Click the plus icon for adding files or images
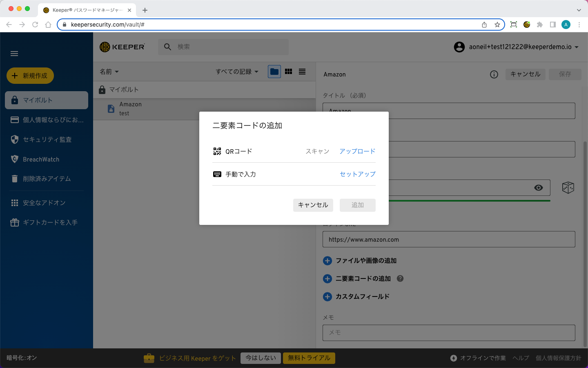This screenshot has height=368, width=588. [327, 260]
